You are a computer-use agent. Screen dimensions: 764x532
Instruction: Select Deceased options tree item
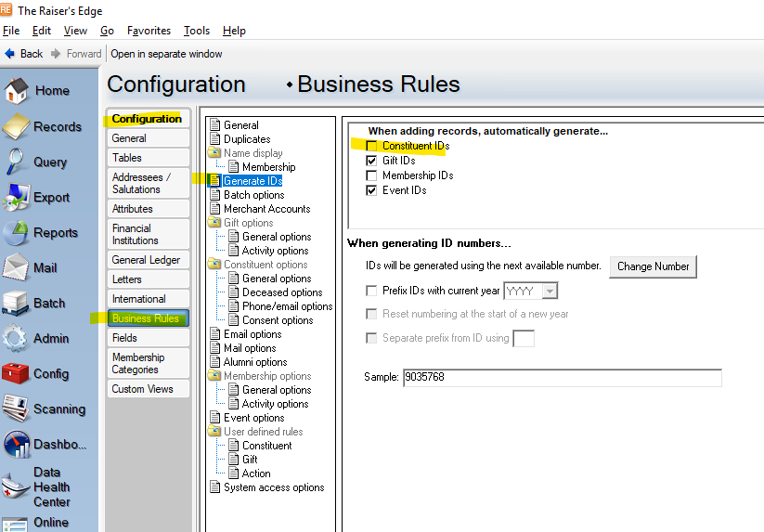click(282, 292)
